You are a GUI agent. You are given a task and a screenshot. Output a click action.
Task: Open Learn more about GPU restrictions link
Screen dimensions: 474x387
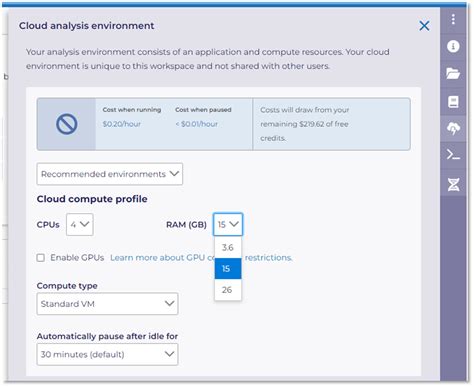(201, 258)
